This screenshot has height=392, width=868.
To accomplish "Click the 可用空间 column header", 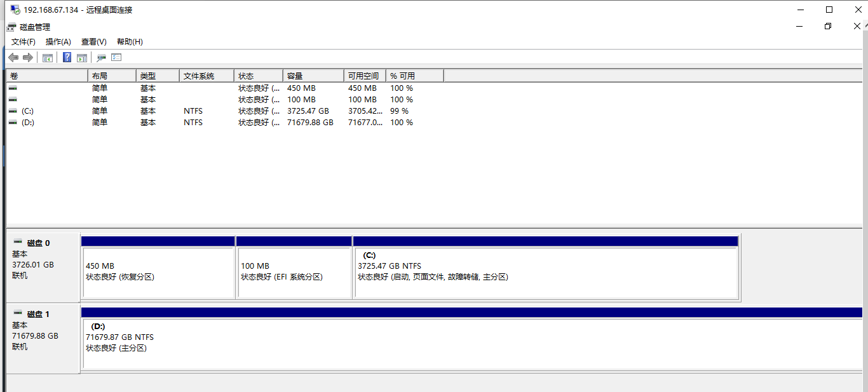I will pyautogui.click(x=364, y=76).
